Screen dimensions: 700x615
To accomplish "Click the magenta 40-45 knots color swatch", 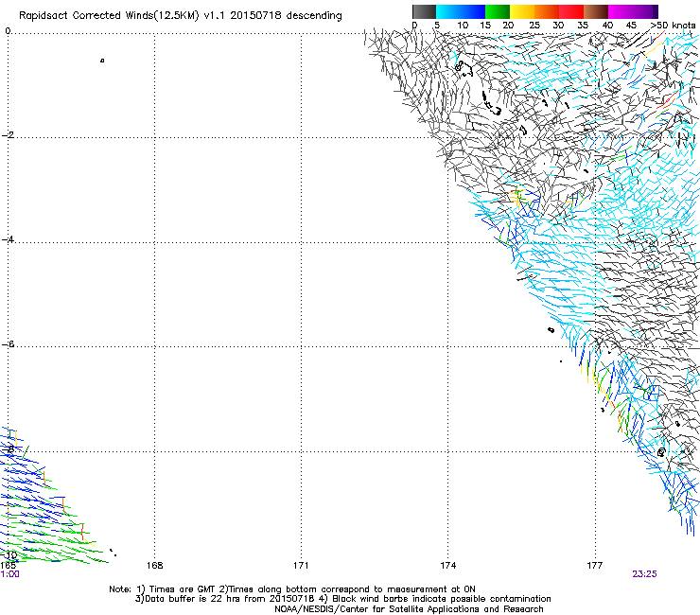I will [x=621, y=11].
